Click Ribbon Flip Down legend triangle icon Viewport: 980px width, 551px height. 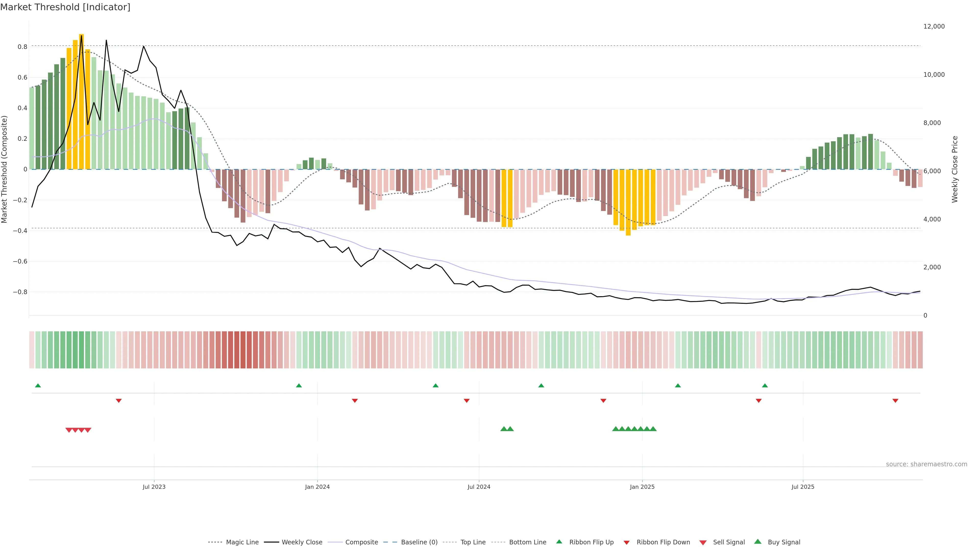pos(627,542)
